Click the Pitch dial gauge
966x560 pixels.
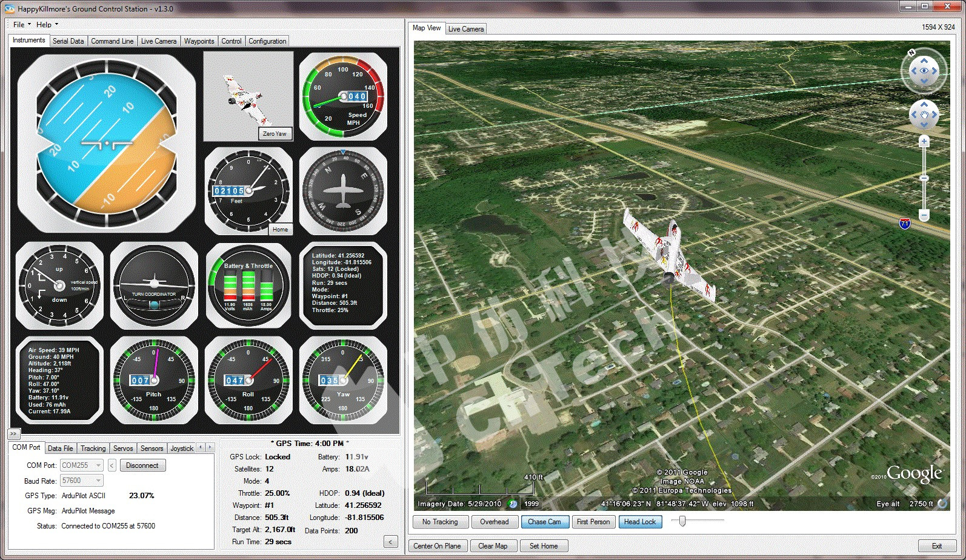click(x=154, y=380)
